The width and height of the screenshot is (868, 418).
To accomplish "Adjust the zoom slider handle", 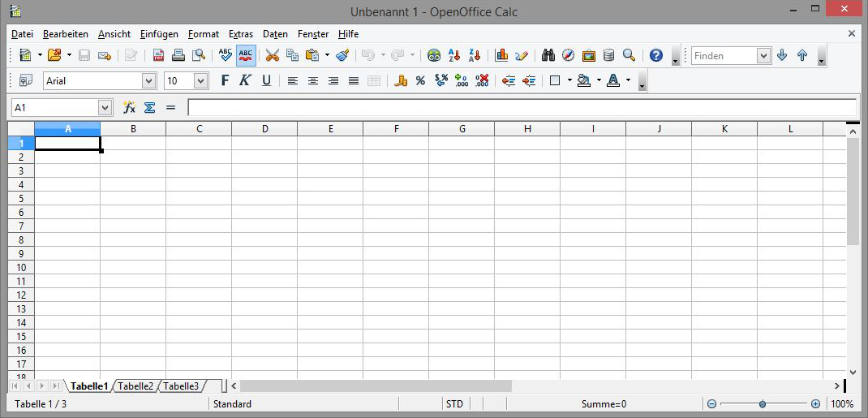I will click(x=763, y=403).
